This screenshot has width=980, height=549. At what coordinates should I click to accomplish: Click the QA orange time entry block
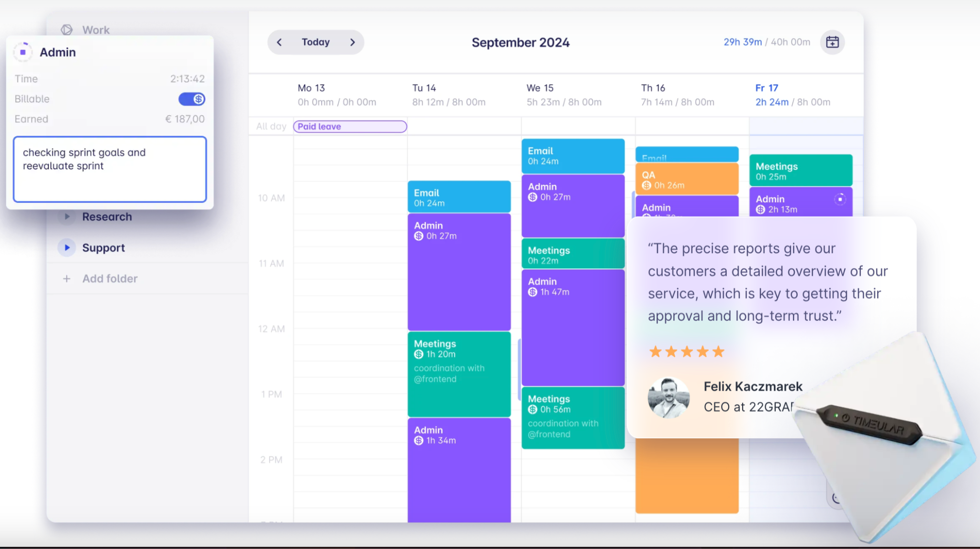coord(686,180)
